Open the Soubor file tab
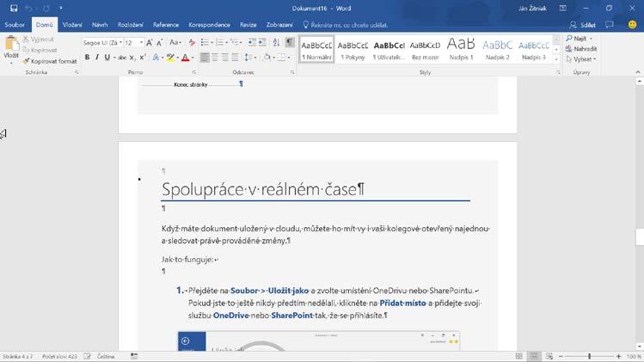This screenshot has height=362, width=644. click(15, 25)
